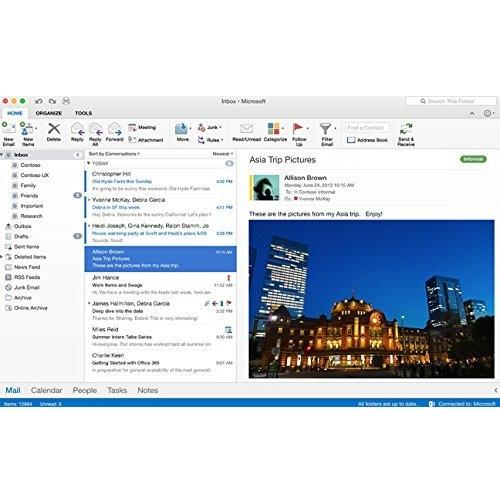Open the Tokyo station photo attachment

tap(371, 299)
